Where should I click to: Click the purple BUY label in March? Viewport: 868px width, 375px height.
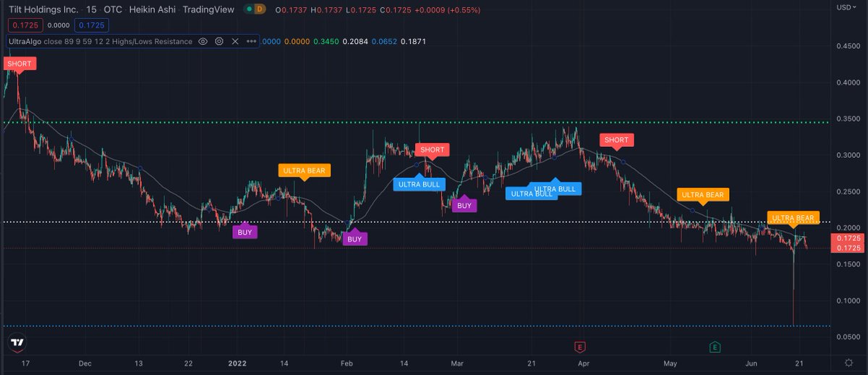[464, 205]
